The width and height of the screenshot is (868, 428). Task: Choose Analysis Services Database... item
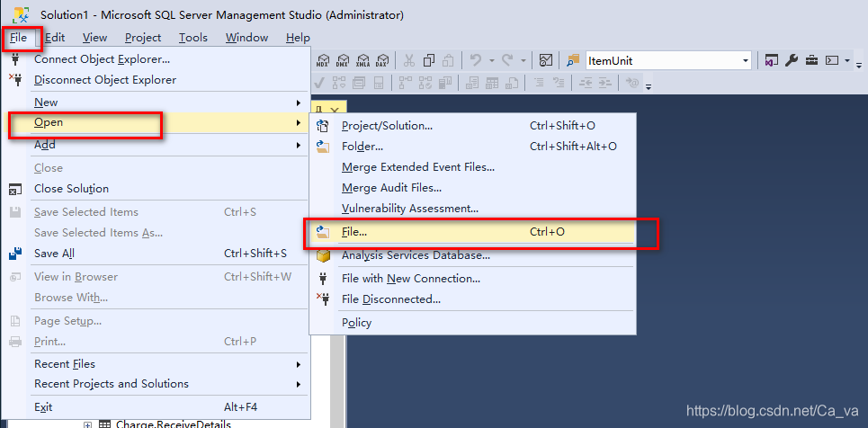coord(472,255)
